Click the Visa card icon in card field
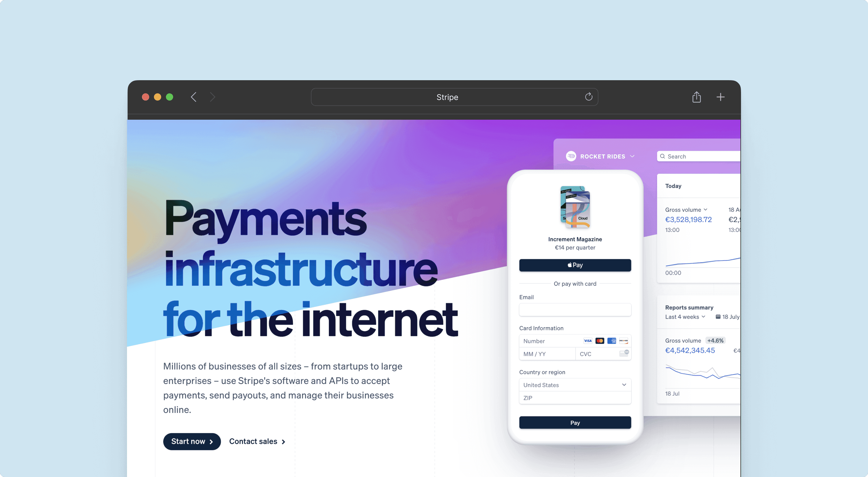868x477 pixels. (587, 341)
